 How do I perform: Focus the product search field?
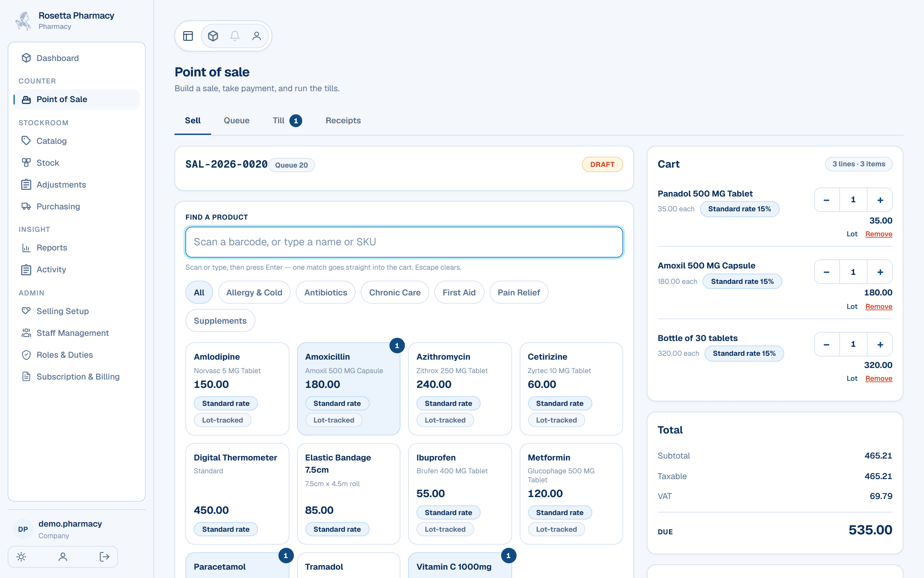pyautogui.click(x=404, y=242)
